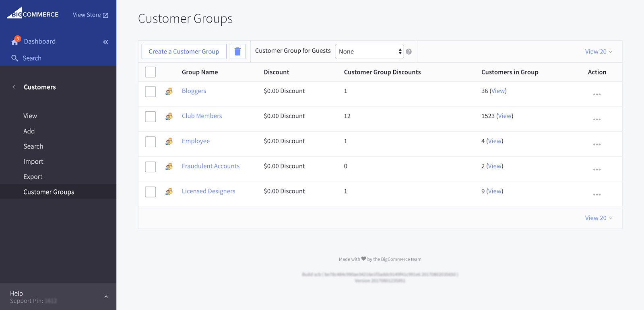Click the trash delete icon in toolbar
Image resolution: width=644 pixels, height=310 pixels.
tap(237, 51)
